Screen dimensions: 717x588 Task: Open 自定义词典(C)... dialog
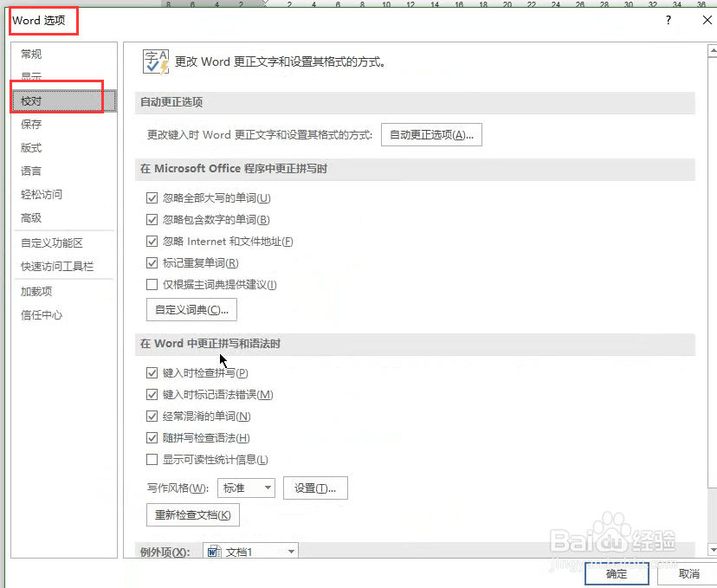click(x=191, y=310)
